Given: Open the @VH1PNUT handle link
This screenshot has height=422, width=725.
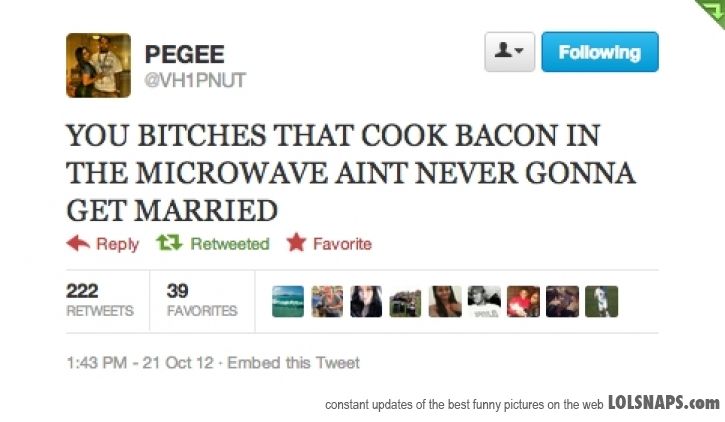Looking at the screenshot, I should (195, 80).
